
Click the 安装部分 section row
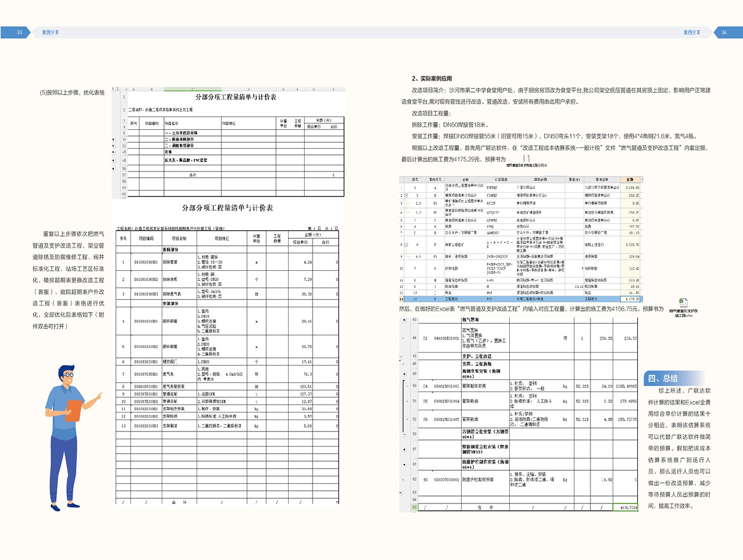pyautogui.click(x=227, y=303)
